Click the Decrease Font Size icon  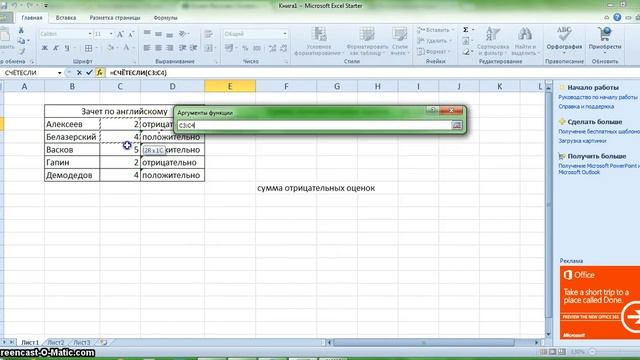131,34
